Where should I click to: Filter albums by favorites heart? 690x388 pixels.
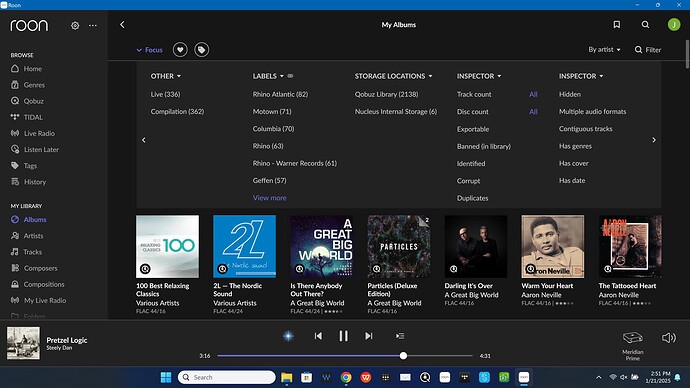[180, 50]
